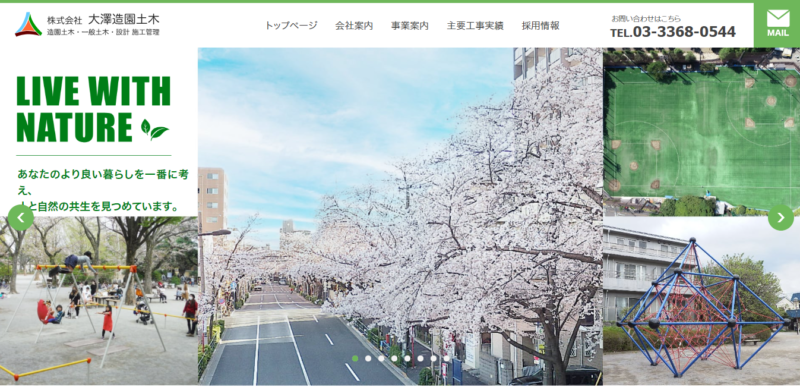Click the aerial green sports field photo
The image size is (800, 387).
click(702, 132)
